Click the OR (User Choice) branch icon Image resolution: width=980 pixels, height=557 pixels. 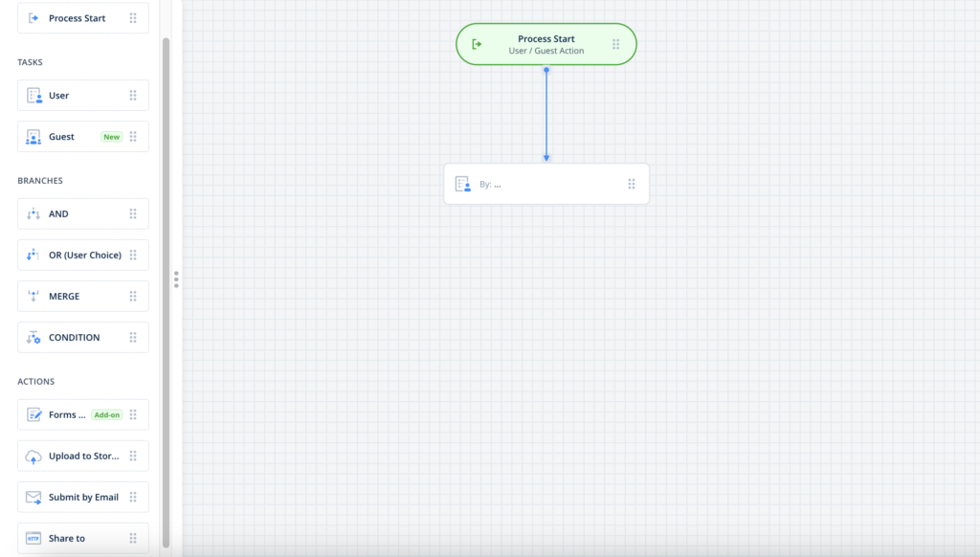[32, 255]
